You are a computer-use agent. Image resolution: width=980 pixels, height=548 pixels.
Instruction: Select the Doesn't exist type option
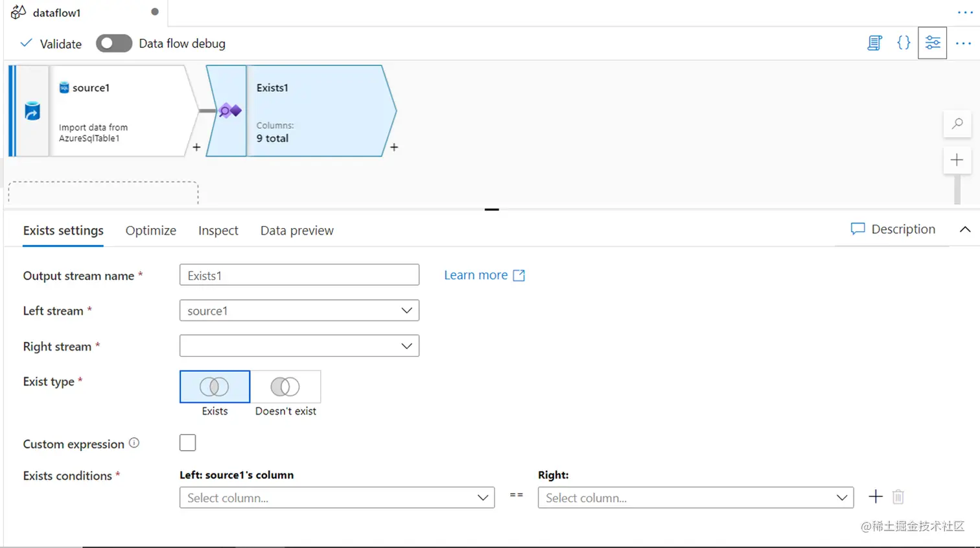tap(285, 387)
